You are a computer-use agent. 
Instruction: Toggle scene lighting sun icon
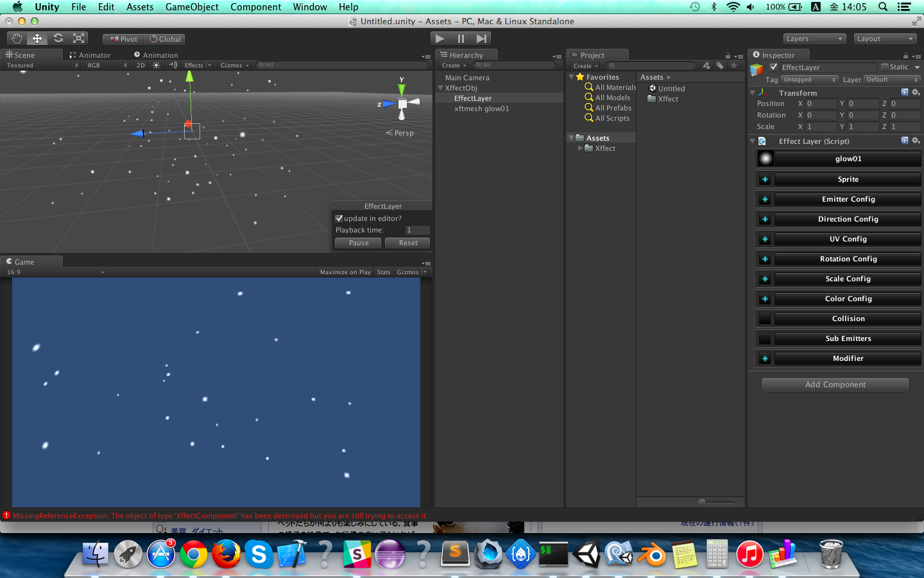[x=156, y=65]
